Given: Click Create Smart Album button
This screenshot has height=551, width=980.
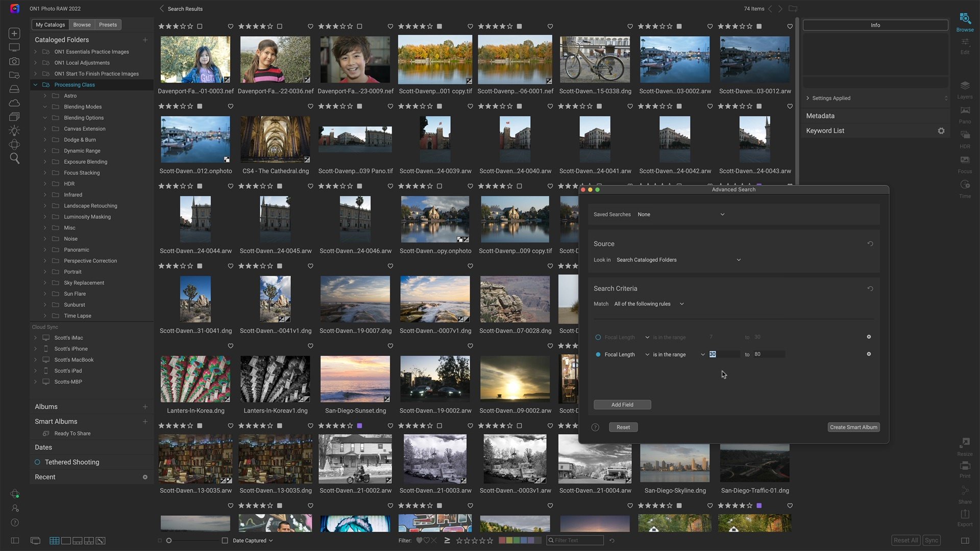Looking at the screenshot, I should (x=853, y=427).
